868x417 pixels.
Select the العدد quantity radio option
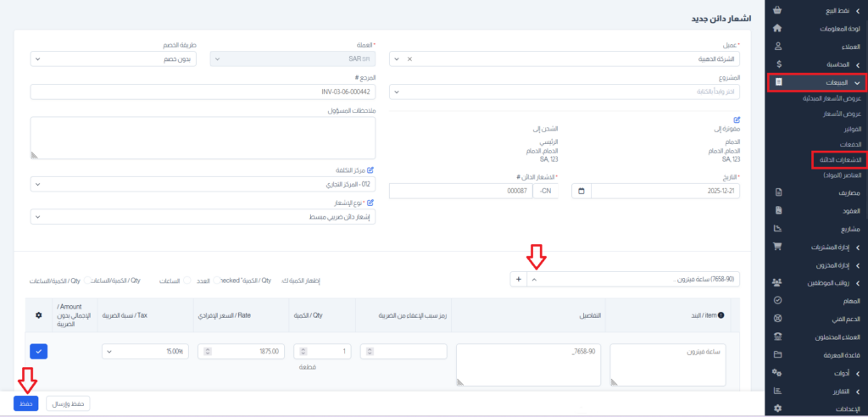coord(214,281)
